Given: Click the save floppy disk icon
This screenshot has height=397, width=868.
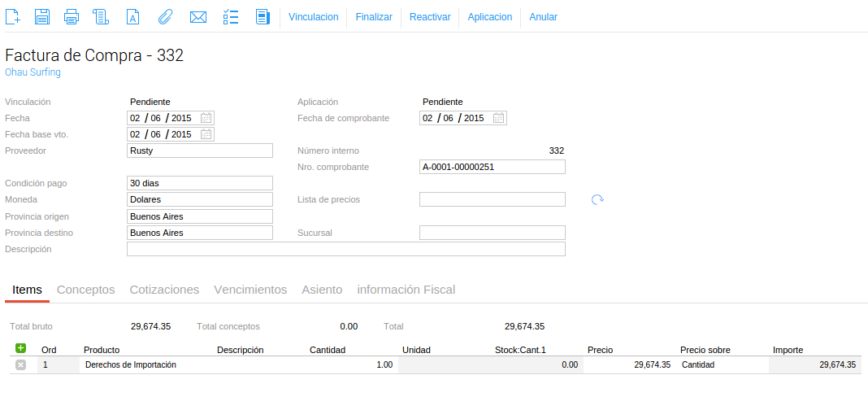Looking at the screenshot, I should [x=42, y=16].
